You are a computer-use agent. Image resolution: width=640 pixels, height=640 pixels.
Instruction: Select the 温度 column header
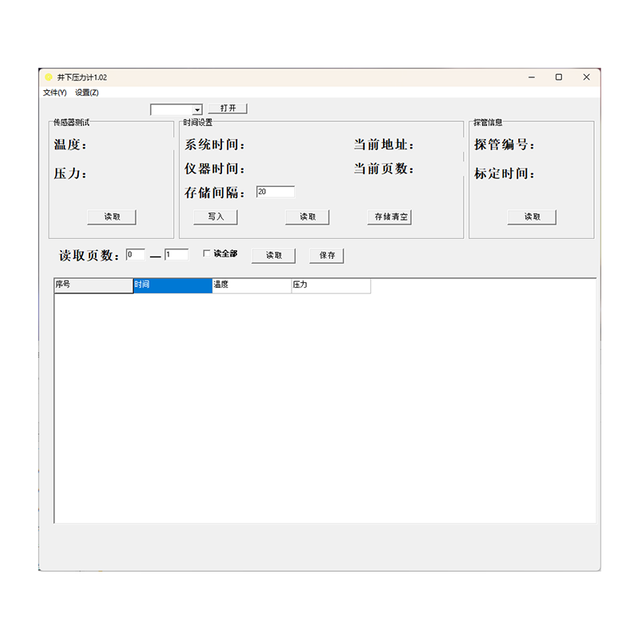(252, 285)
